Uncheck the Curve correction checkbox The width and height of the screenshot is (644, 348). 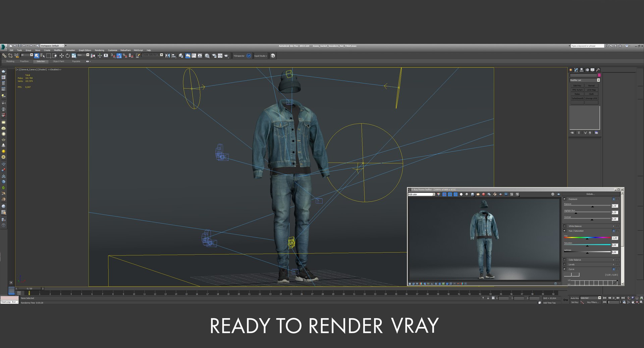coord(565,269)
